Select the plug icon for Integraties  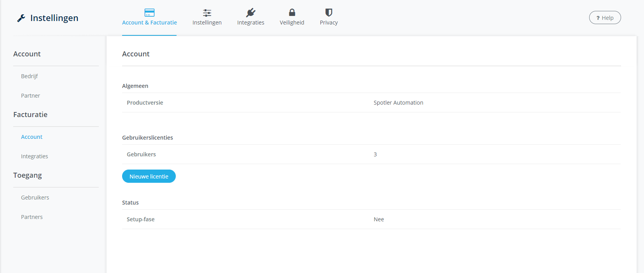(x=250, y=13)
